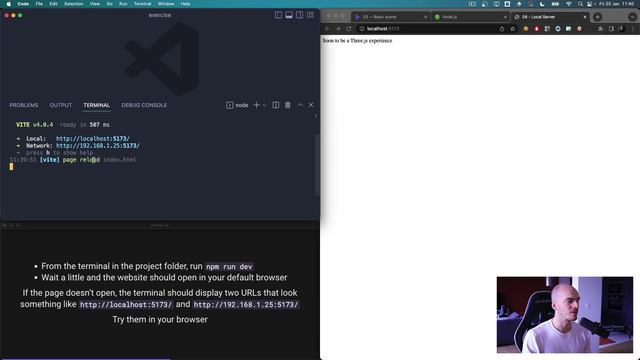Go forward in the browser
The height and width of the screenshot is (360, 640).
338,29
